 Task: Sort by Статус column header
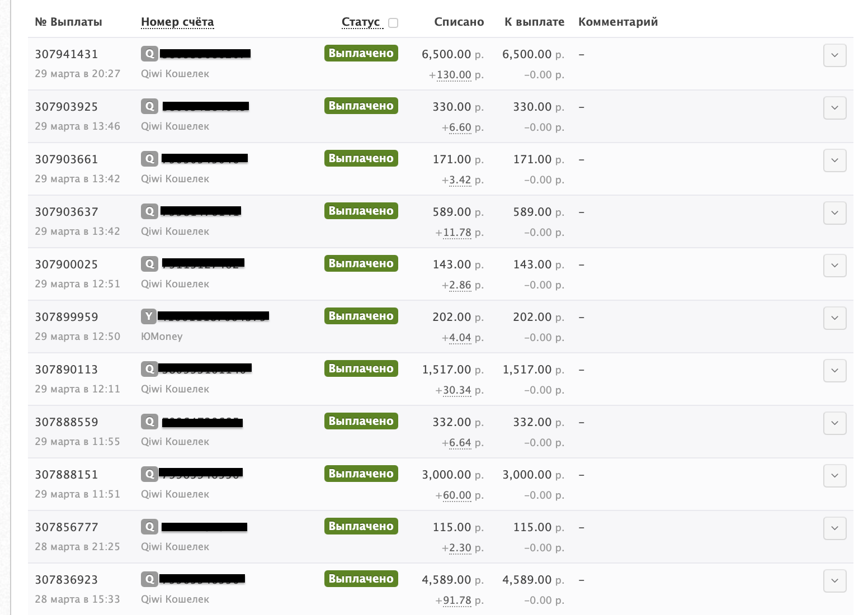(361, 22)
